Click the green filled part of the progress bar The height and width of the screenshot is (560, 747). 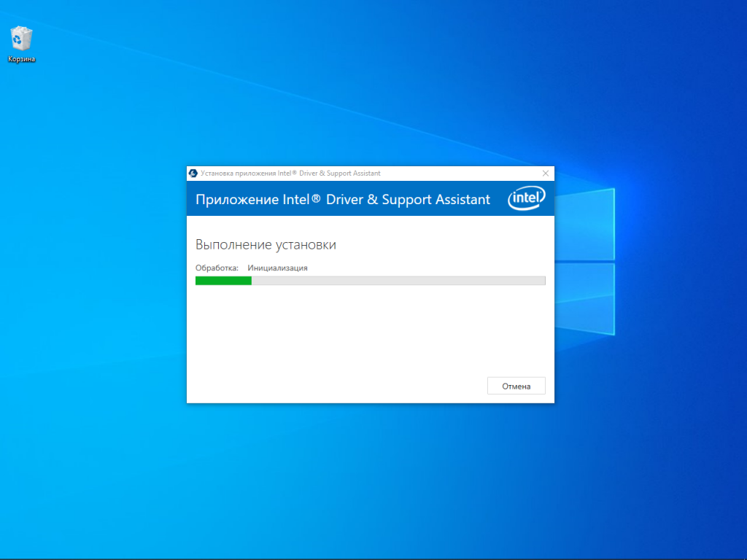click(223, 281)
